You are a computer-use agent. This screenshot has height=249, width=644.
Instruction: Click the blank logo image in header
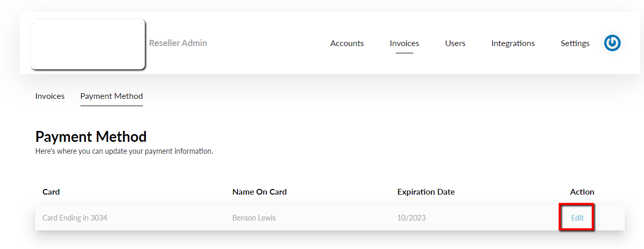(x=88, y=44)
